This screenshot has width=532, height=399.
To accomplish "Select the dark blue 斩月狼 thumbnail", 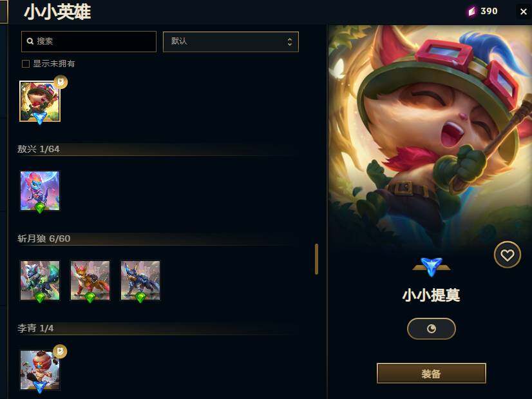I will click(140, 280).
